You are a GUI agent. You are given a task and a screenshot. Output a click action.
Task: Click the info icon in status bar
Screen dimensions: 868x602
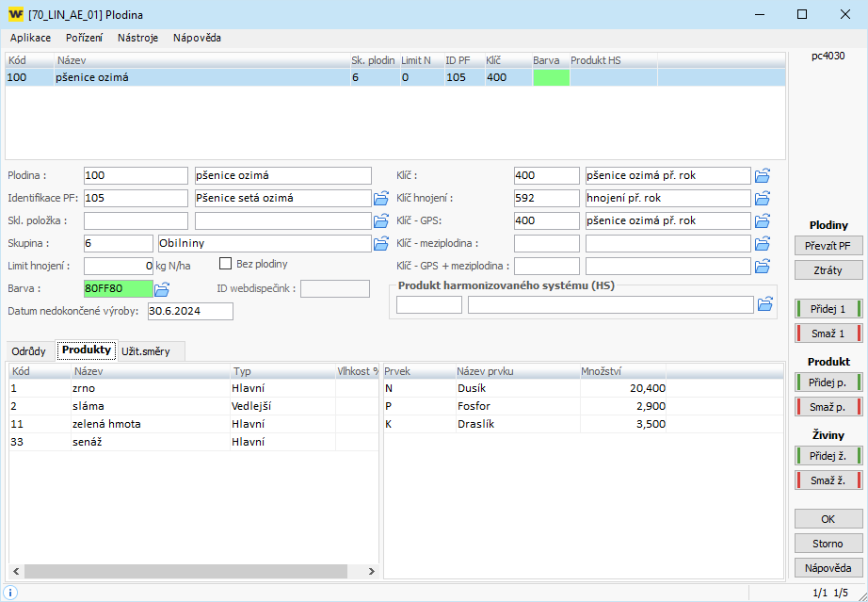click(x=11, y=592)
